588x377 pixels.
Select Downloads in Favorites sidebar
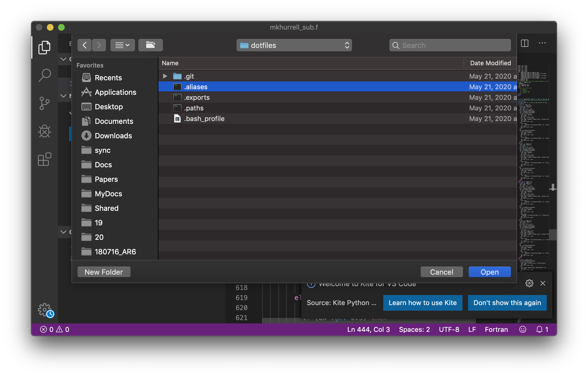(113, 136)
